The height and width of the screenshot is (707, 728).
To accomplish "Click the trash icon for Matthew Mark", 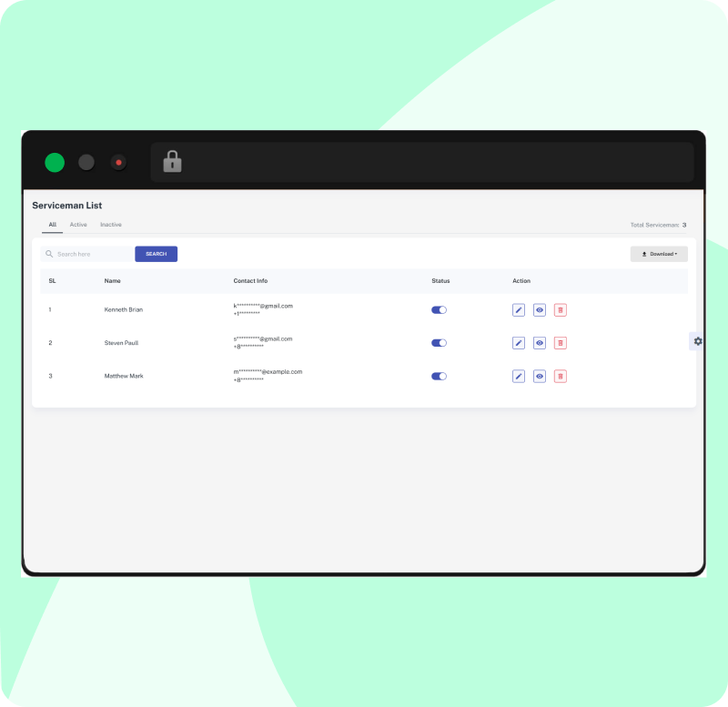I will 561,376.
